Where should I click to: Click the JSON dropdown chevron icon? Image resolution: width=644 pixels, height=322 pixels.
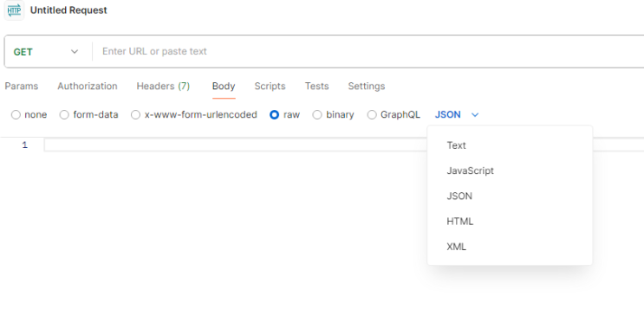click(475, 115)
